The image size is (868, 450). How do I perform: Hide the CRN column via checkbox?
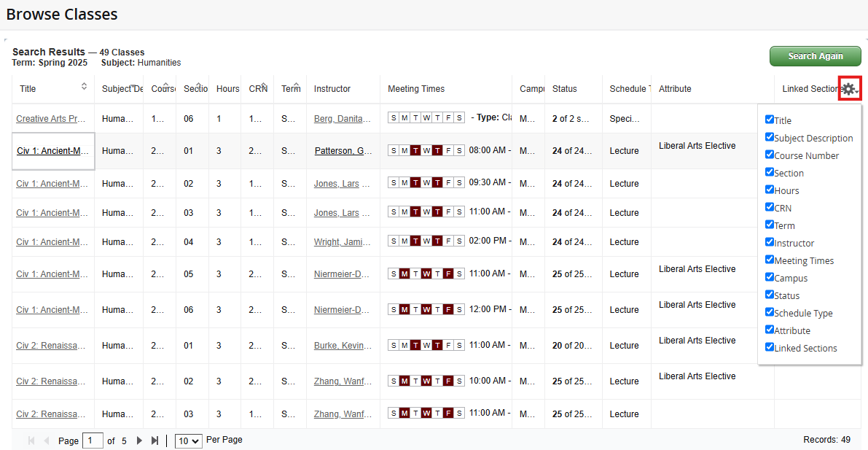tap(769, 207)
